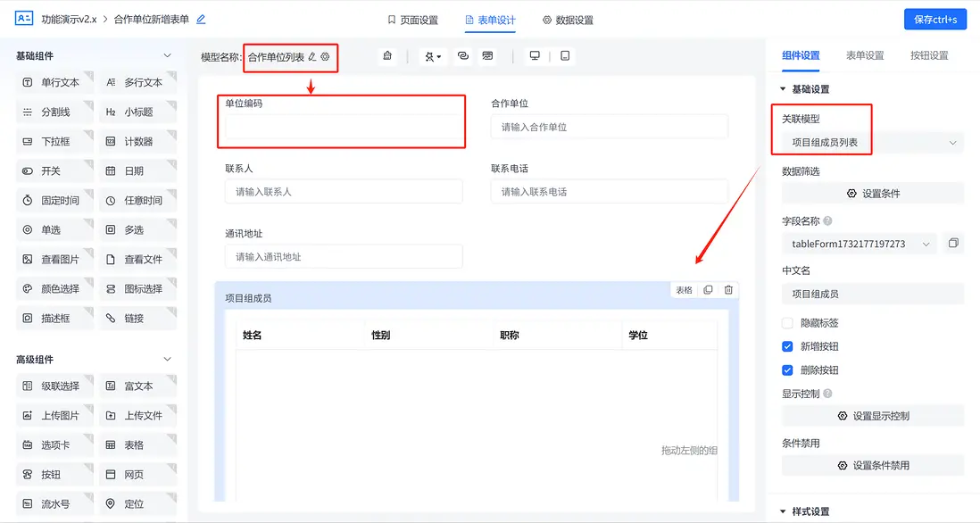Open the 表单设计 tab

pyautogui.click(x=490, y=20)
